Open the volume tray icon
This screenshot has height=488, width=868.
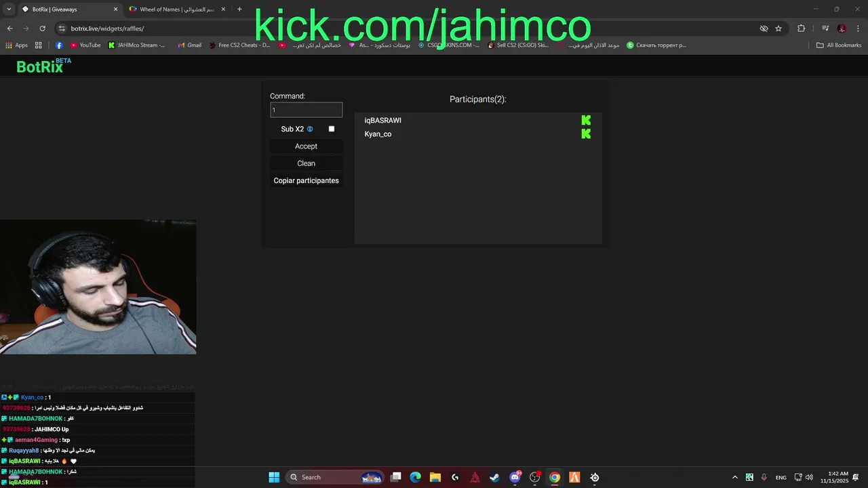pyautogui.click(x=809, y=477)
